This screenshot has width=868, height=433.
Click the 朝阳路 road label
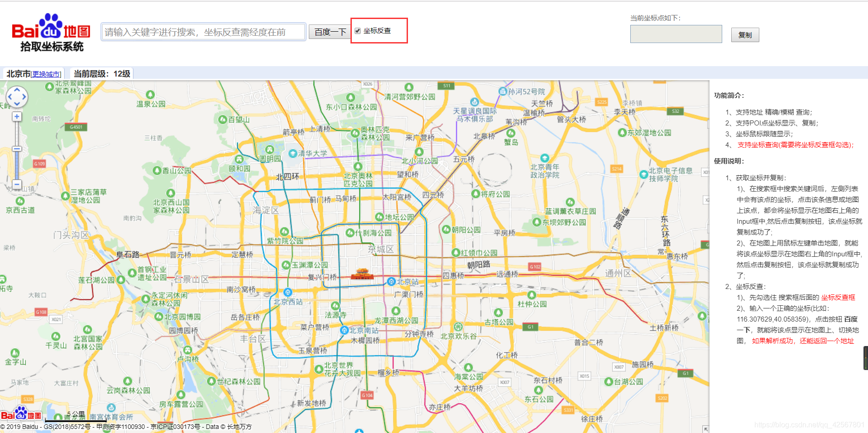(479, 265)
